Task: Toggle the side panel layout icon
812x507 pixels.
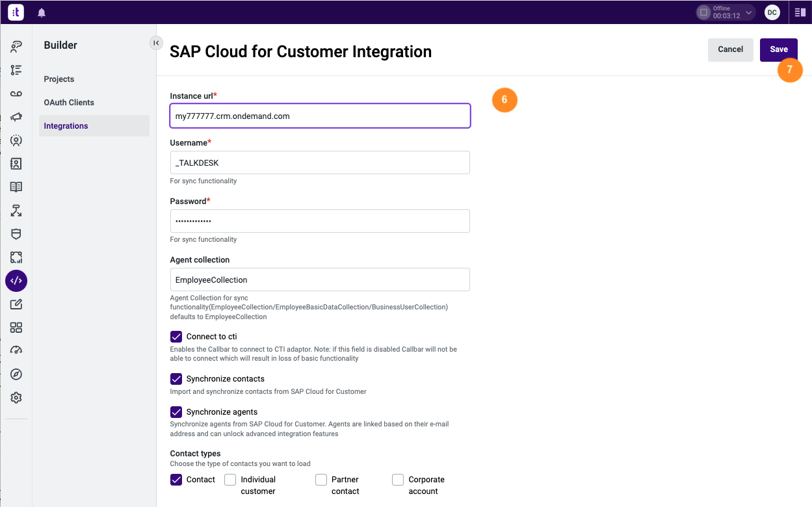Action: coord(800,12)
